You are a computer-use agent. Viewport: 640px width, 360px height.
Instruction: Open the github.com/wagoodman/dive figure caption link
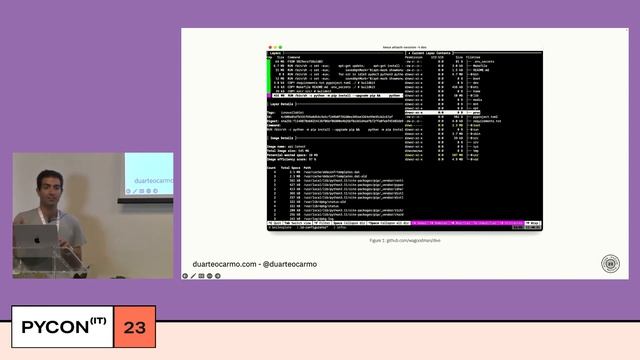(x=413, y=241)
